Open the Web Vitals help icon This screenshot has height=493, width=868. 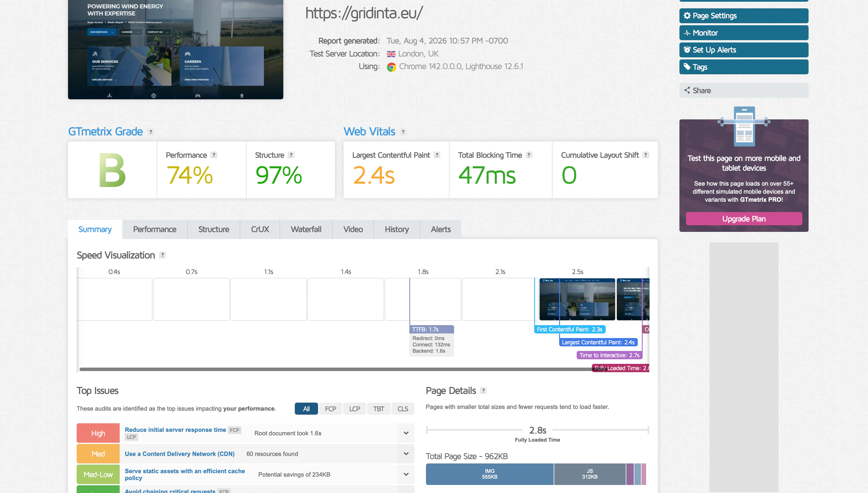403,132
